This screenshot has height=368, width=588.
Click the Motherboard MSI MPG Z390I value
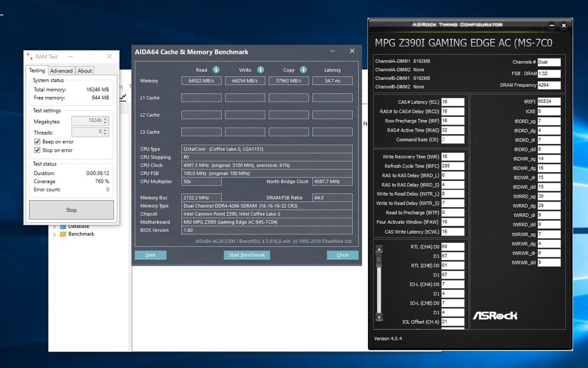coord(267,222)
